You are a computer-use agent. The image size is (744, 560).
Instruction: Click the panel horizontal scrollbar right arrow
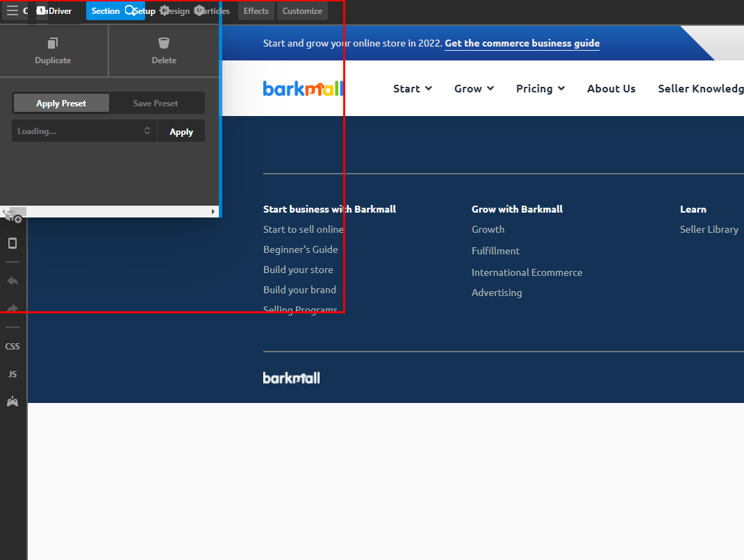click(x=213, y=212)
